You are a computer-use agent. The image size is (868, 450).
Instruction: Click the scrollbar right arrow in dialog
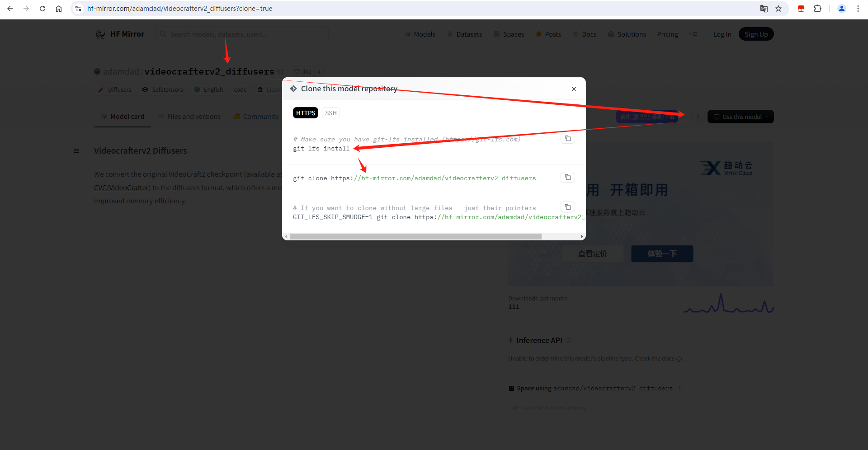coord(582,237)
